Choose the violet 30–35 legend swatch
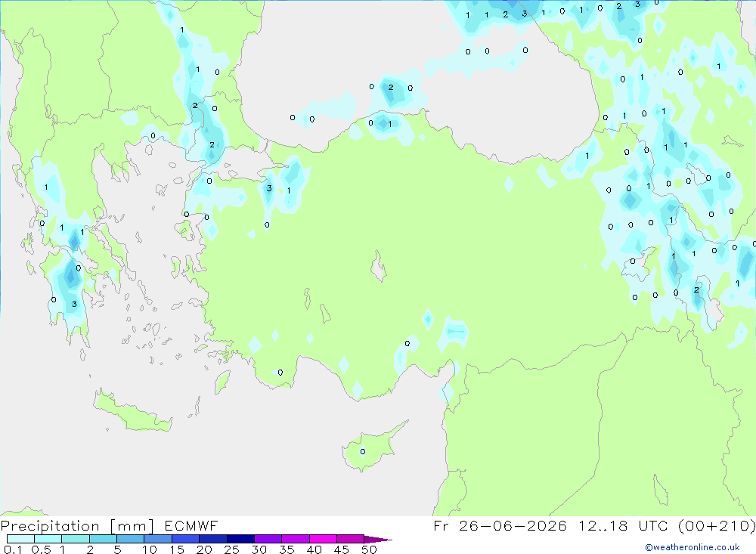756x554 pixels. tap(268, 539)
